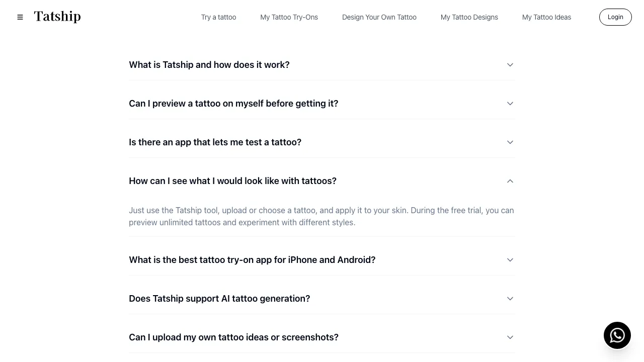Click the Tatship logo
The height and width of the screenshot is (362, 644).
pyautogui.click(x=57, y=16)
